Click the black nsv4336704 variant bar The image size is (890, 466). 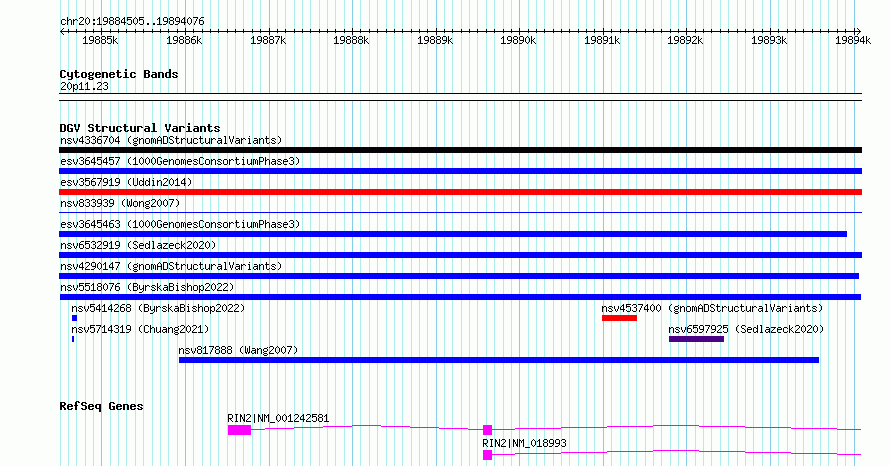460,150
